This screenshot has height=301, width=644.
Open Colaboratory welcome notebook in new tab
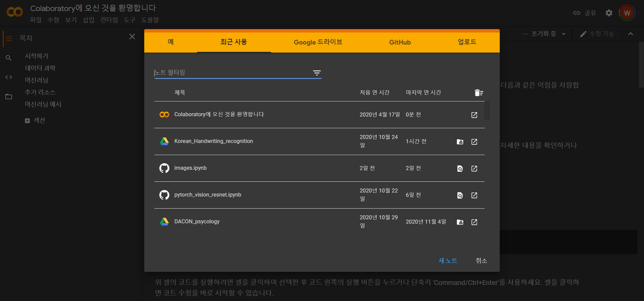[474, 115]
